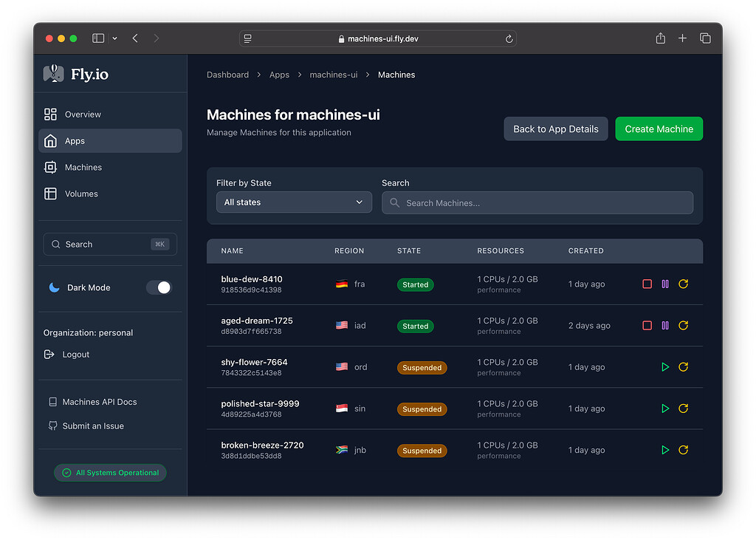
Task: Start the broken-breeze-2720 machine
Action: pyautogui.click(x=664, y=449)
